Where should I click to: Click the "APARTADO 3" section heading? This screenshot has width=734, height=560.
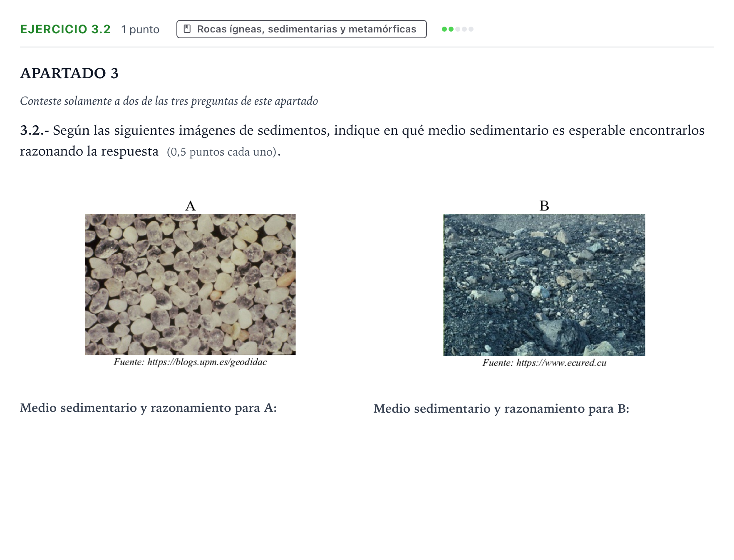(x=69, y=73)
